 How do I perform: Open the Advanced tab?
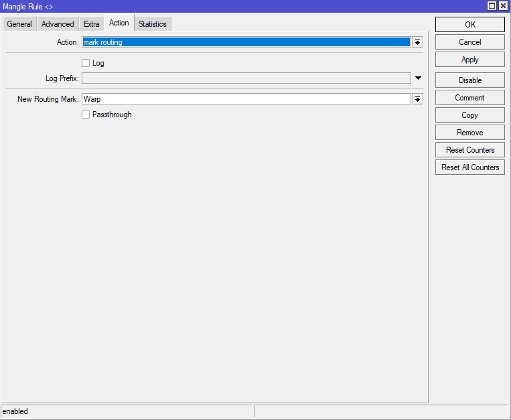coord(58,24)
